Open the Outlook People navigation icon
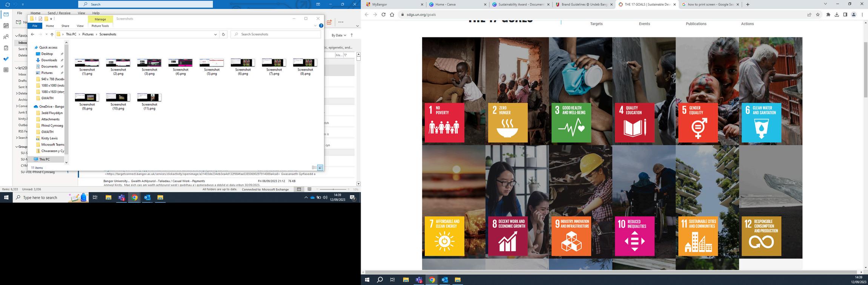Image resolution: width=868 pixels, height=285 pixels. 6,37
